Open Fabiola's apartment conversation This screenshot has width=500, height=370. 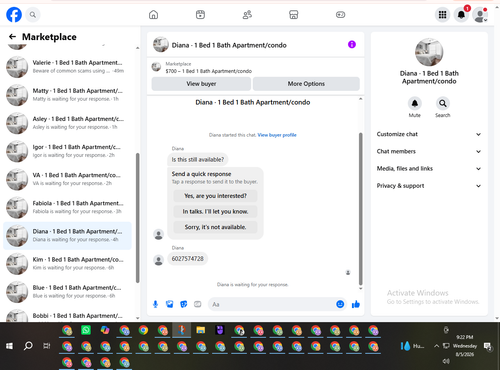point(67,207)
